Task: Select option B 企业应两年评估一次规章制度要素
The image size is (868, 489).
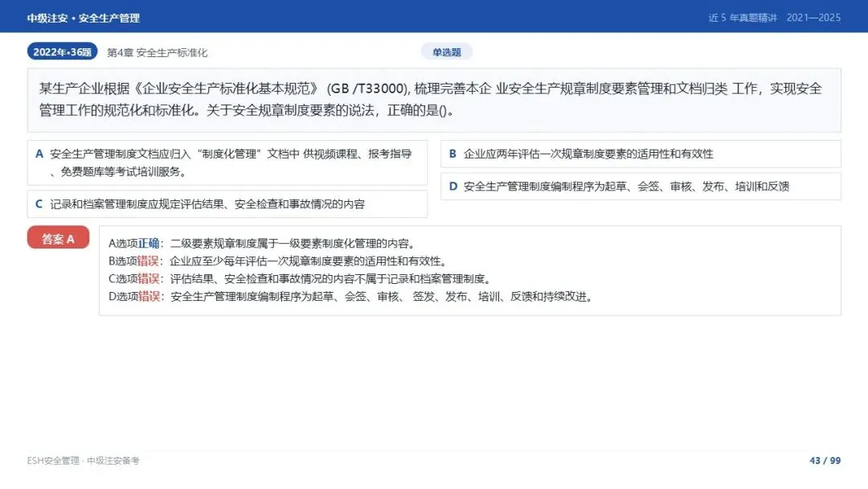Action: [641, 154]
